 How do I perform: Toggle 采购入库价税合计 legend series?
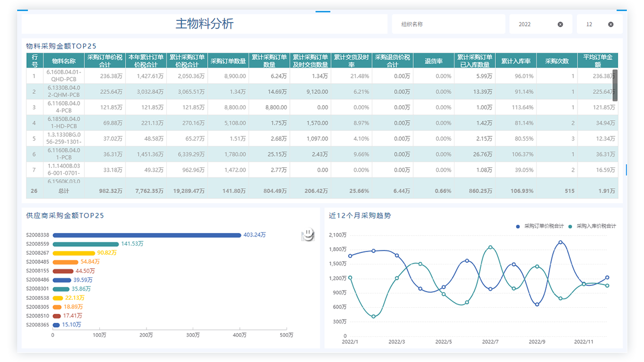click(592, 226)
